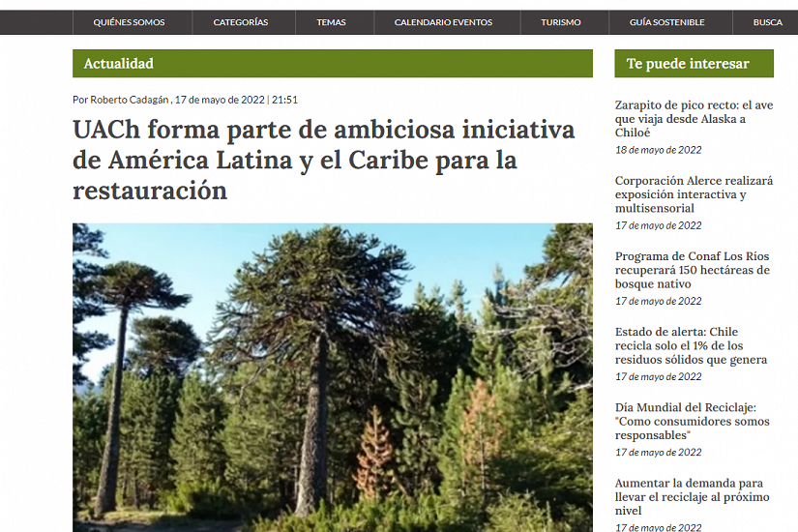Click date under Estado de alerta article
Viewport: 798px width, 532px height.
point(658,376)
